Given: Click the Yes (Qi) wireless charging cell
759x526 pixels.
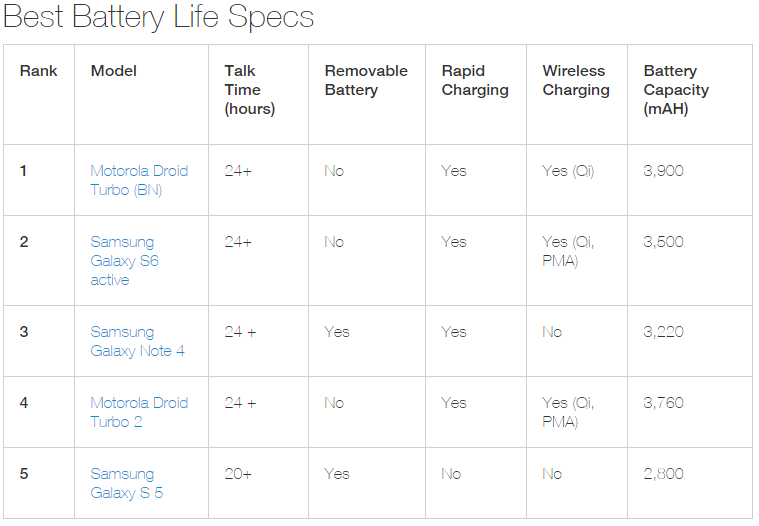Looking at the screenshot, I should pos(568,171).
